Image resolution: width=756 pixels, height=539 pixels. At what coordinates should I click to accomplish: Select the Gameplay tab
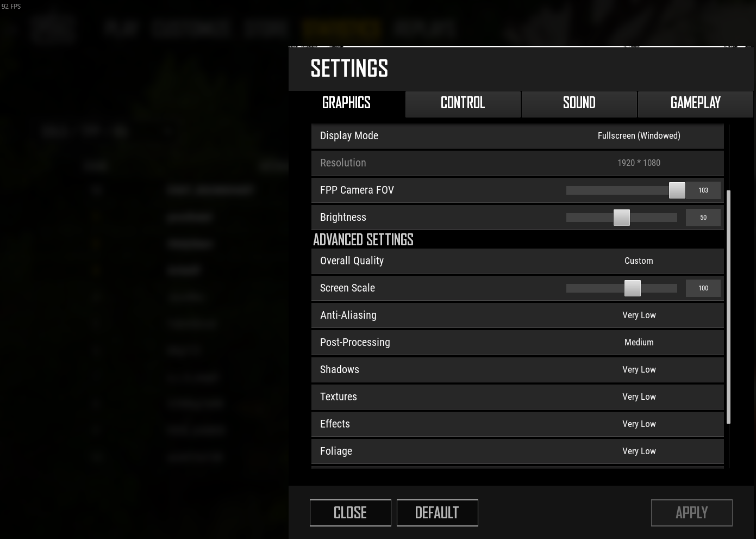695,103
